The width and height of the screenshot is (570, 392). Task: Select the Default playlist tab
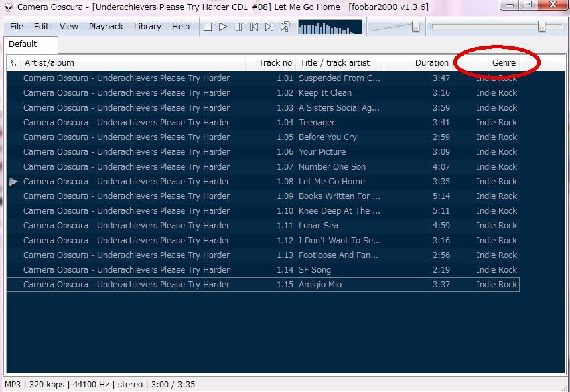[31, 44]
